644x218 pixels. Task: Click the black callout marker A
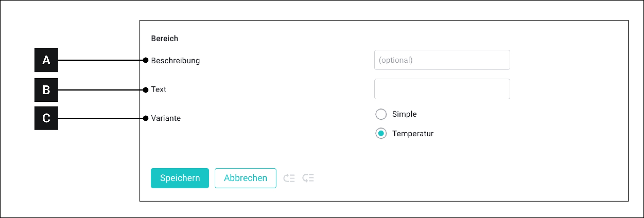[x=46, y=60]
